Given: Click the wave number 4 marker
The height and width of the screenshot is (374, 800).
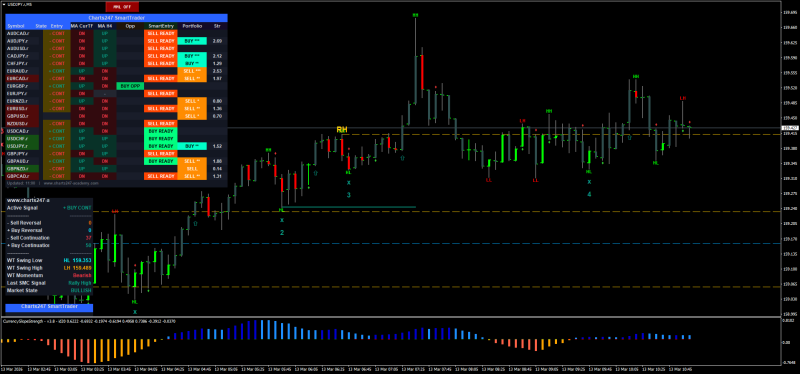Looking at the screenshot, I should (x=589, y=194).
